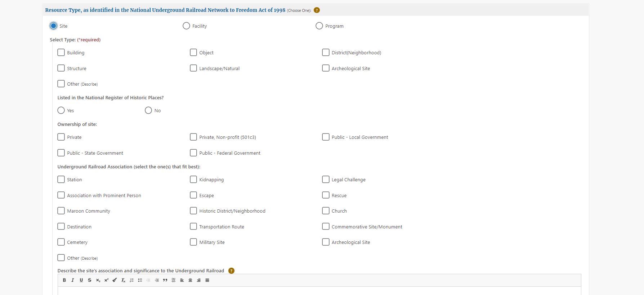Click help icon next to site's significance label
Viewport: 644px width, 295px height.
coord(231,271)
